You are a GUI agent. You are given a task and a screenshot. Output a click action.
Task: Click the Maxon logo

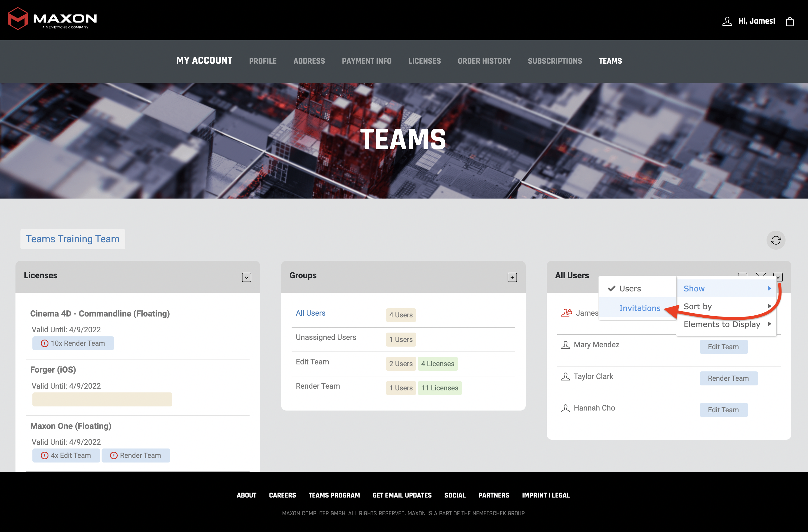(52, 19)
